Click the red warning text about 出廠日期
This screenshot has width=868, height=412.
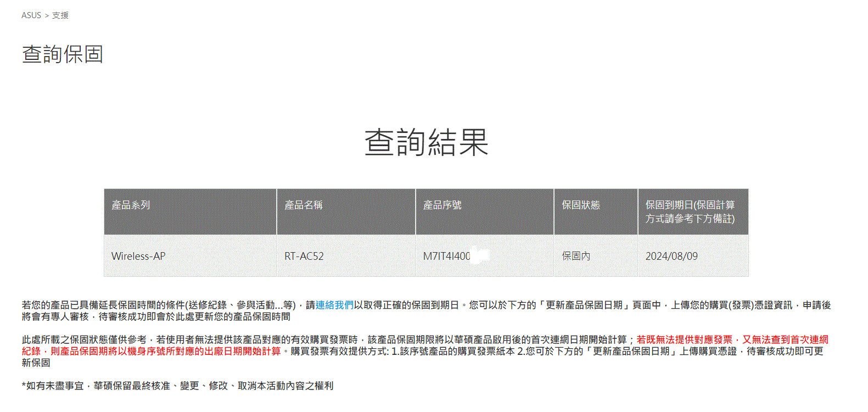click(x=165, y=351)
